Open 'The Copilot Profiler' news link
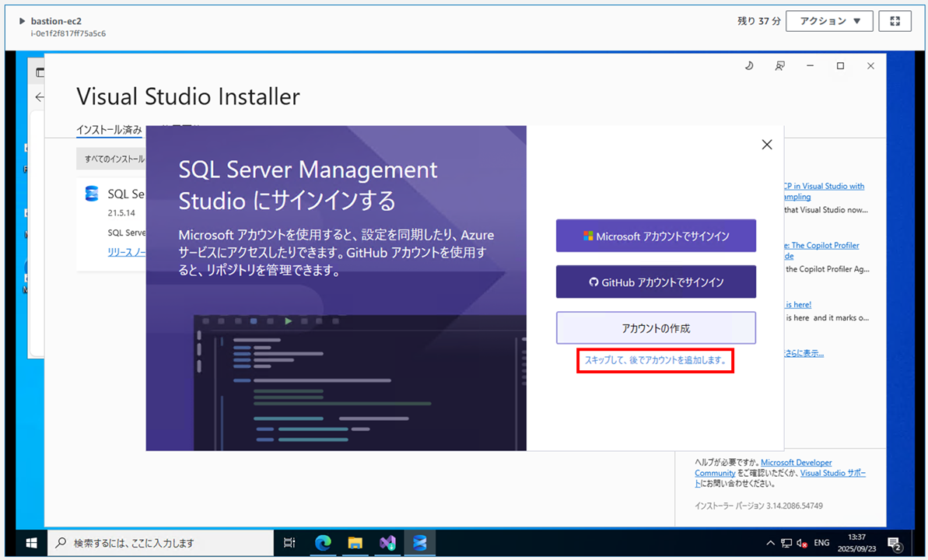Image resolution: width=928 pixels, height=560 pixels. tap(821, 250)
